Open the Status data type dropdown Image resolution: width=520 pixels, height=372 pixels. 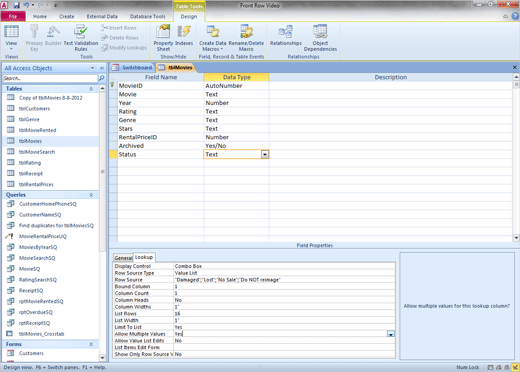[265, 155]
